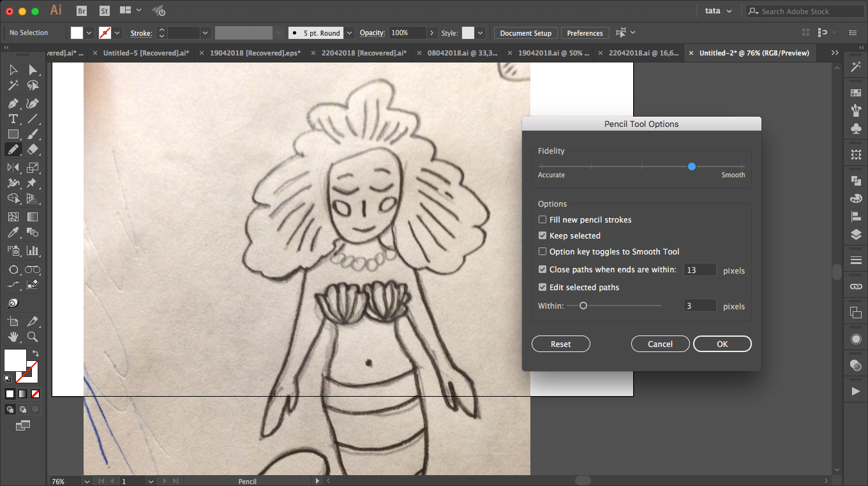Expand the Opacity value arrow
Image resolution: width=868 pixels, height=486 pixels.
(432, 33)
